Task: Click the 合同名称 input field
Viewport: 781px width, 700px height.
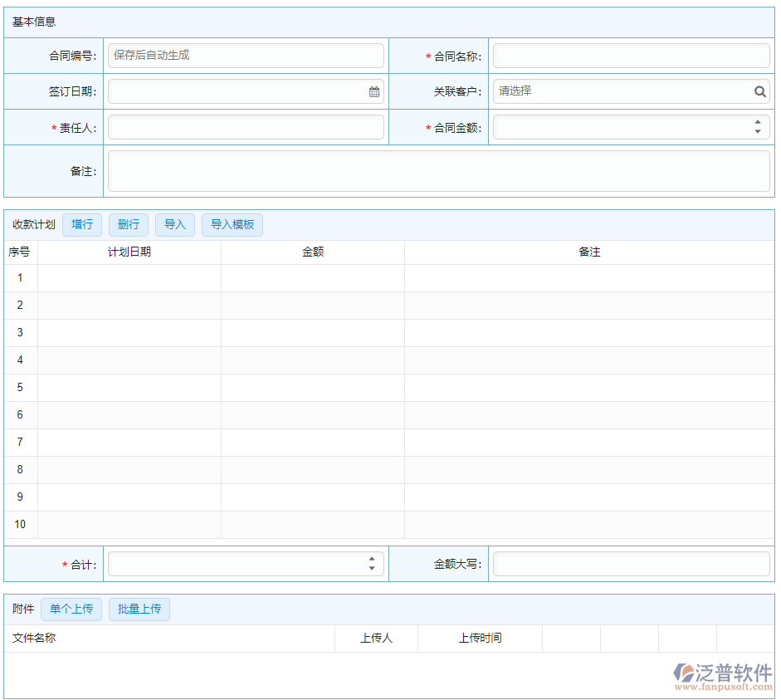Action: point(631,55)
